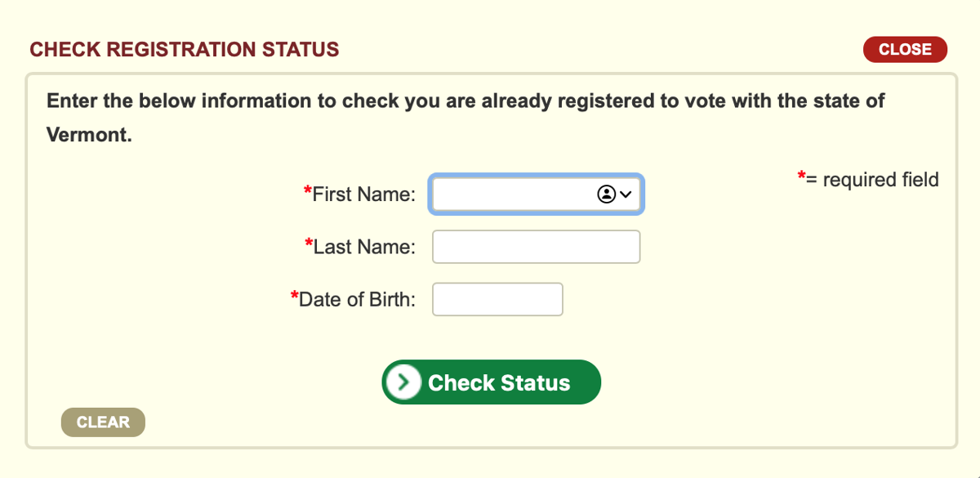Click the First Name field label text
Screen dimensions: 980x478
pyautogui.click(x=363, y=194)
